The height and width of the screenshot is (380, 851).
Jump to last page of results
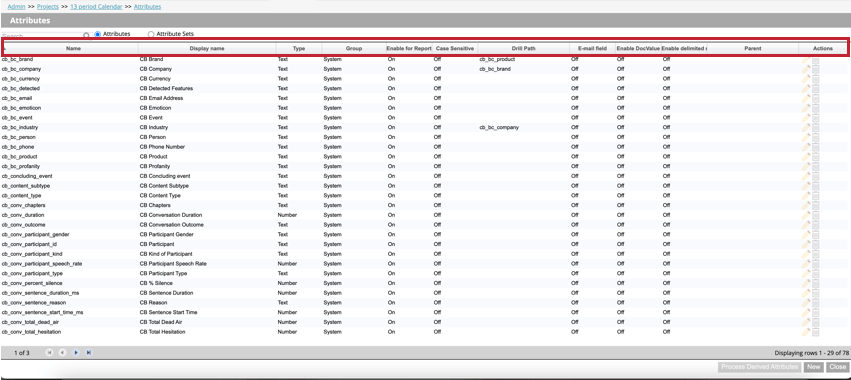click(88, 353)
